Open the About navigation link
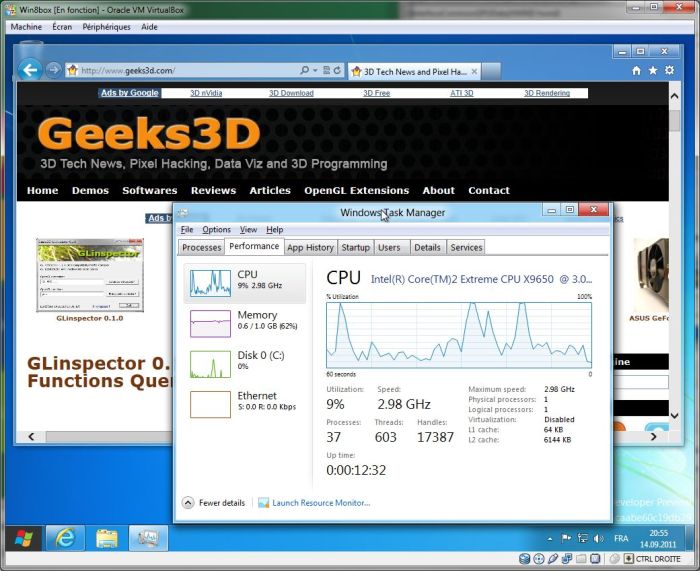This screenshot has height=571, width=700. tap(438, 190)
